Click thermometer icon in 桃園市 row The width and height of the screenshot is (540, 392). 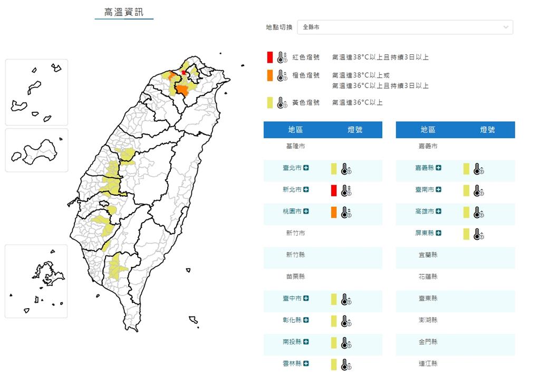tap(346, 212)
